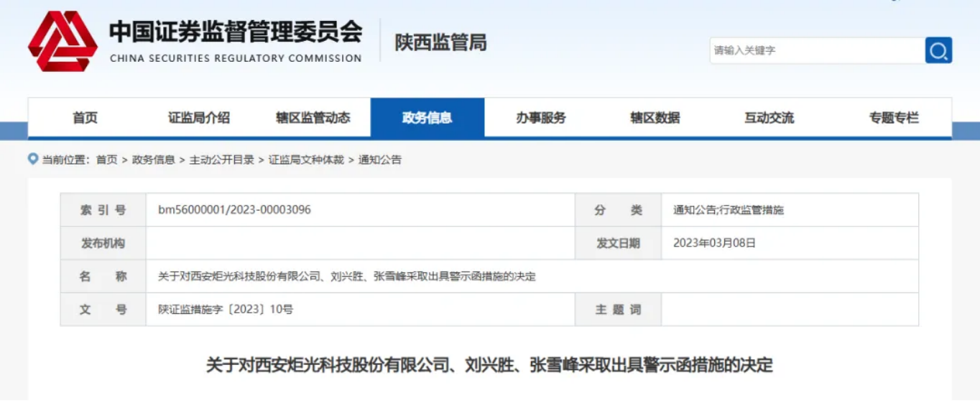Navigate to 证监局文种体裁 breadcrumb link
This screenshot has width=980, height=401.
306,160
